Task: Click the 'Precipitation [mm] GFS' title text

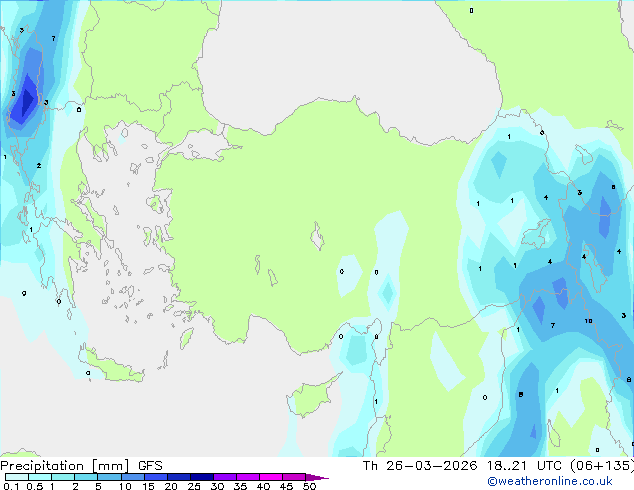Action: coord(81,466)
